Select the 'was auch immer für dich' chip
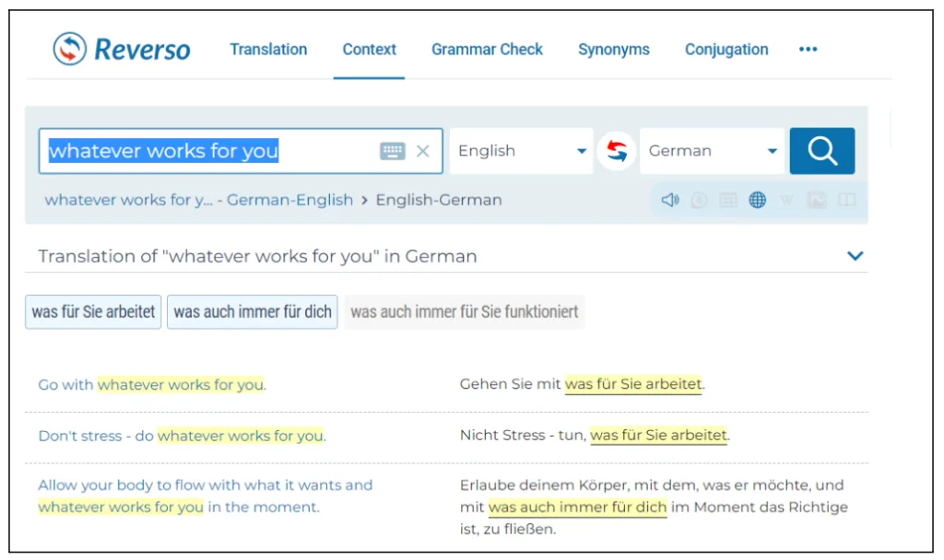944x560 pixels. coord(253,311)
